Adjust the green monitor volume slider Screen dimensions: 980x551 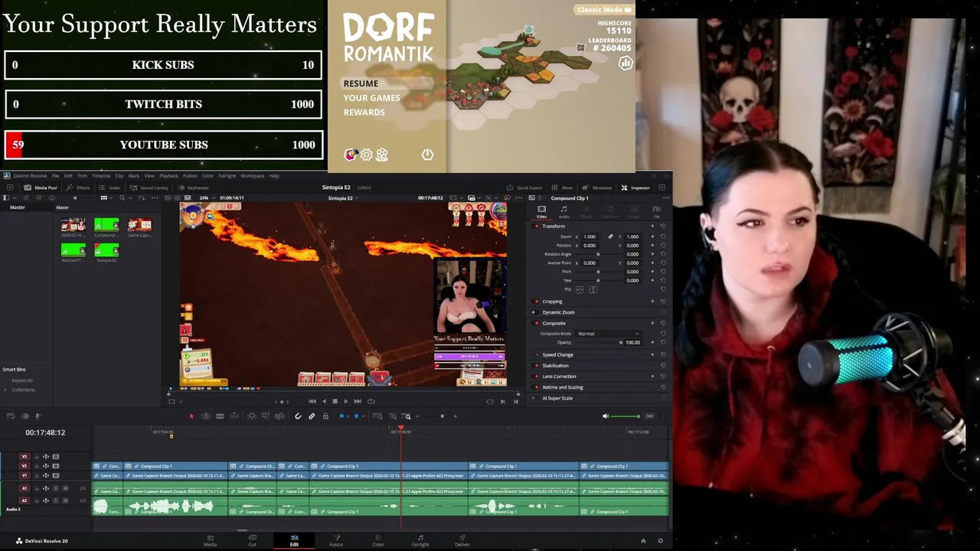[626, 416]
